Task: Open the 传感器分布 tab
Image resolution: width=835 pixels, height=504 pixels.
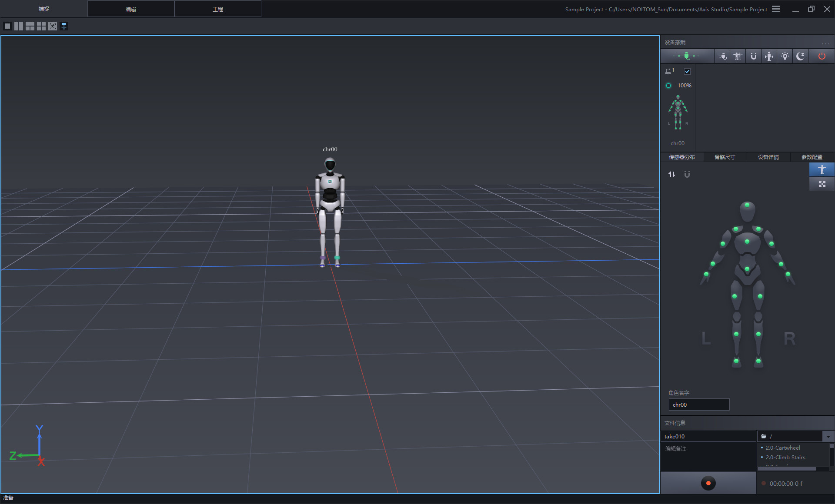Action: click(x=681, y=157)
